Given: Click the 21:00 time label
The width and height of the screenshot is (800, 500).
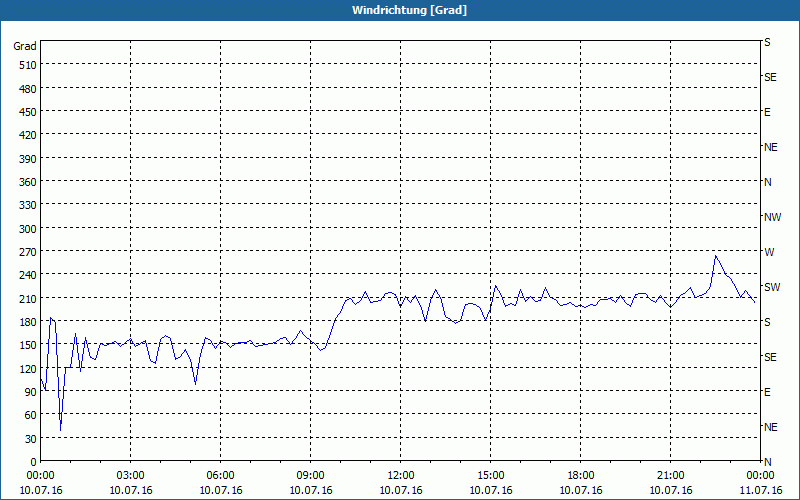Looking at the screenshot, I should (670, 476).
